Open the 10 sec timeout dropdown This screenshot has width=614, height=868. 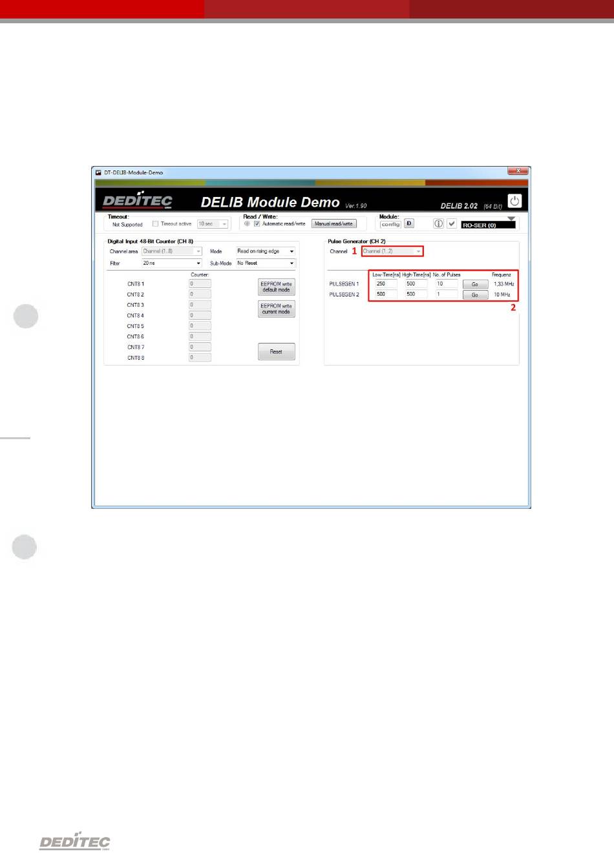coord(213,224)
